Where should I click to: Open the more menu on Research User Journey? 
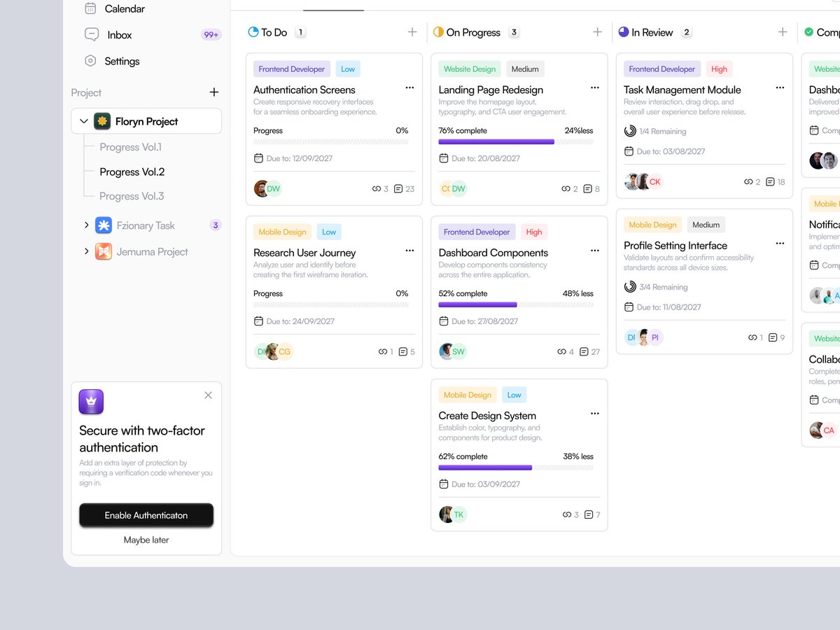tap(409, 251)
